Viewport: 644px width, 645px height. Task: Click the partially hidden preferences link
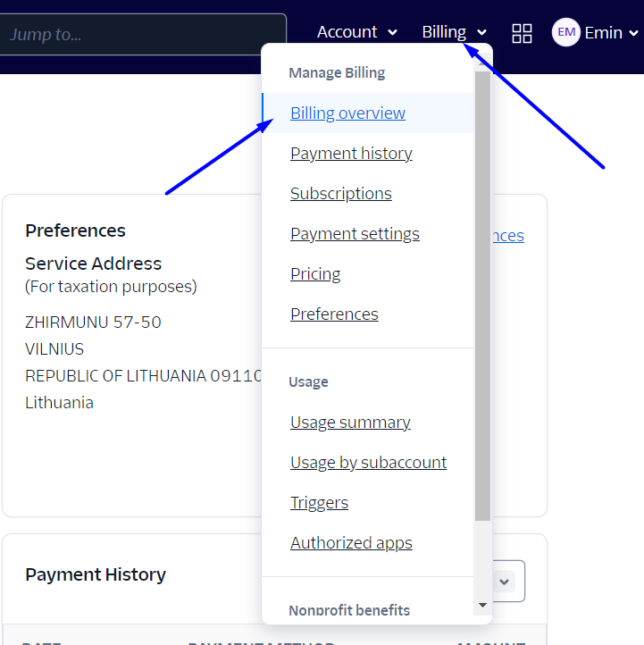point(508,236)
